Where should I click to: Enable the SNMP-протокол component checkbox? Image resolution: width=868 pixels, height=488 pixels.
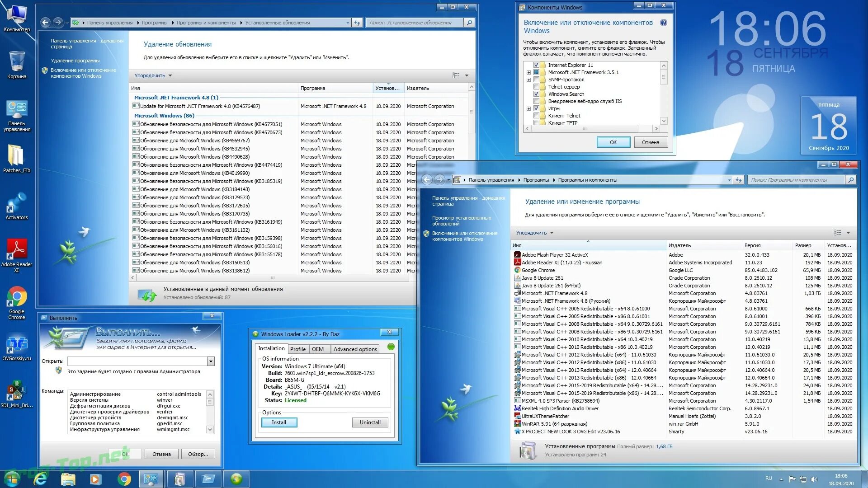pos(536,80)
